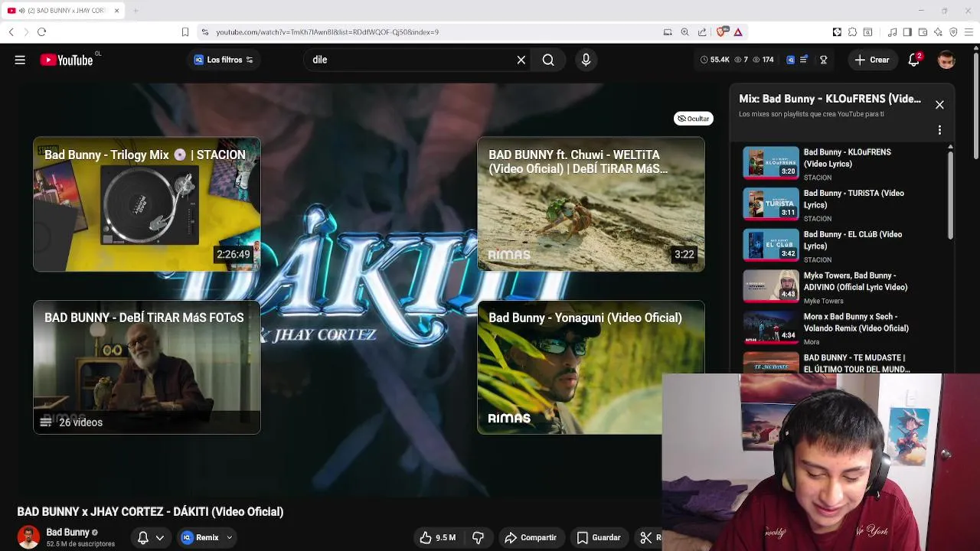Open the site settings icon in address bar
This screenshot has width=980, height=551.
coord(204,32)
